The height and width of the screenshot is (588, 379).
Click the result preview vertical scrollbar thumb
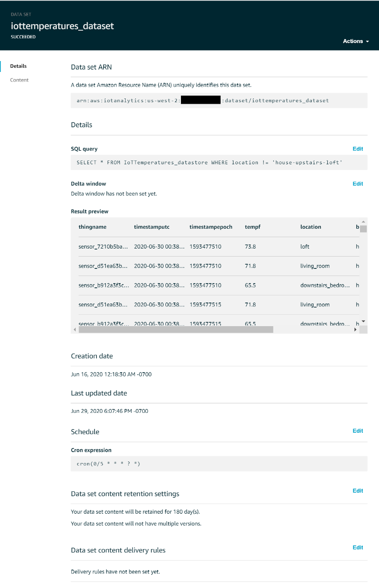tap(363, 229)
